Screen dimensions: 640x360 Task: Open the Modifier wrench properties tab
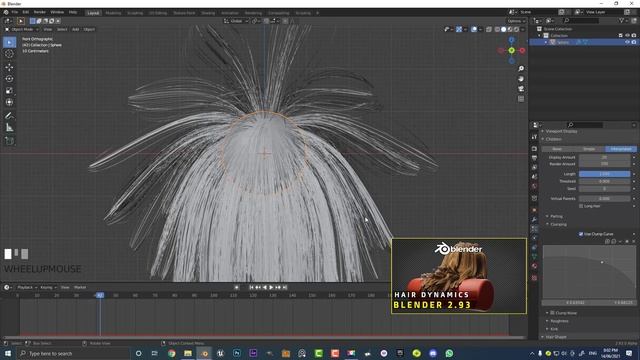[534, 220]
